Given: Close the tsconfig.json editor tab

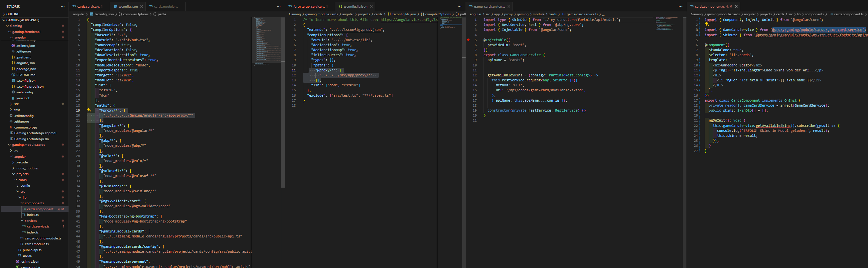Looking at the screenshot, I should (x=142, y=6).
